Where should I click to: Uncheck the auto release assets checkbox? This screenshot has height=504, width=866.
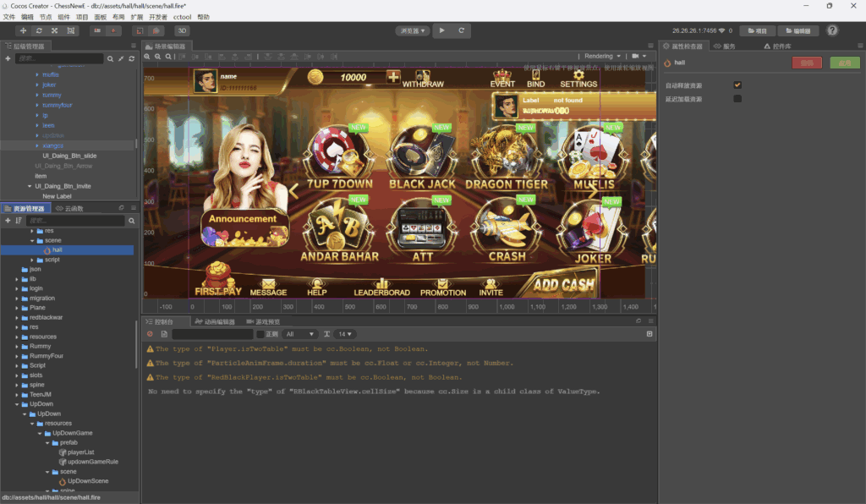737,85
